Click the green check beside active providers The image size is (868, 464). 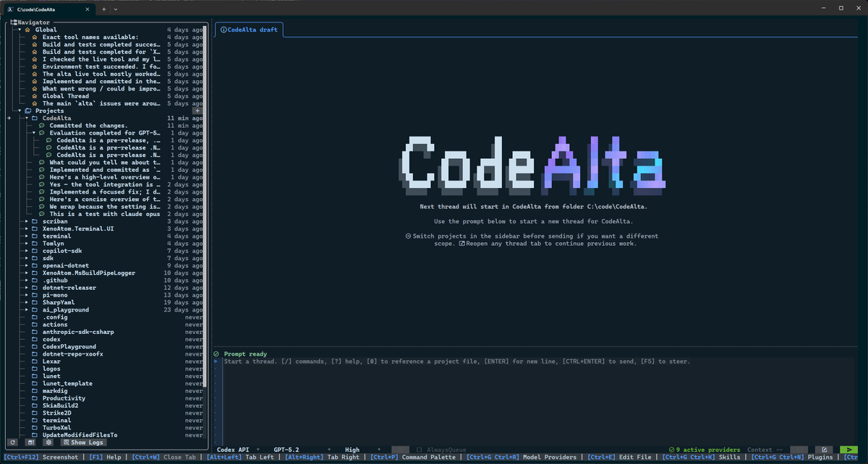point(672,450)
